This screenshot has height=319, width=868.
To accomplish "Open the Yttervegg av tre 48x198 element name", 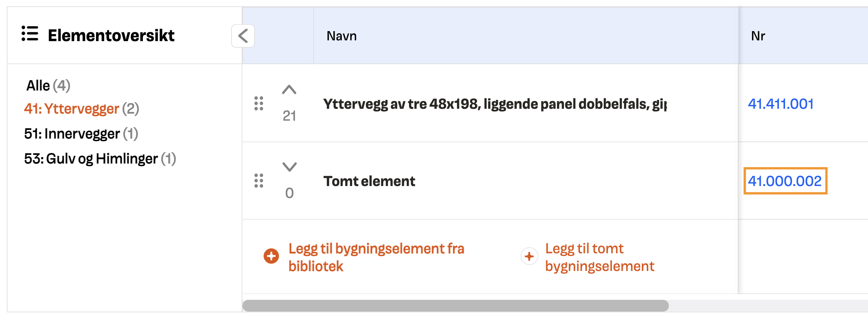I will pos(495,104).
